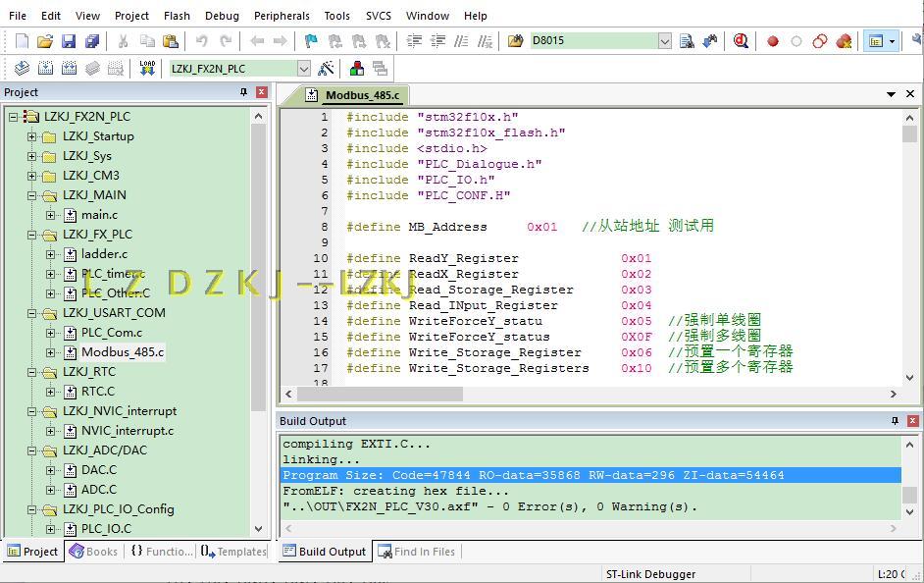Select ladder.c in project tree

[104, 254]
